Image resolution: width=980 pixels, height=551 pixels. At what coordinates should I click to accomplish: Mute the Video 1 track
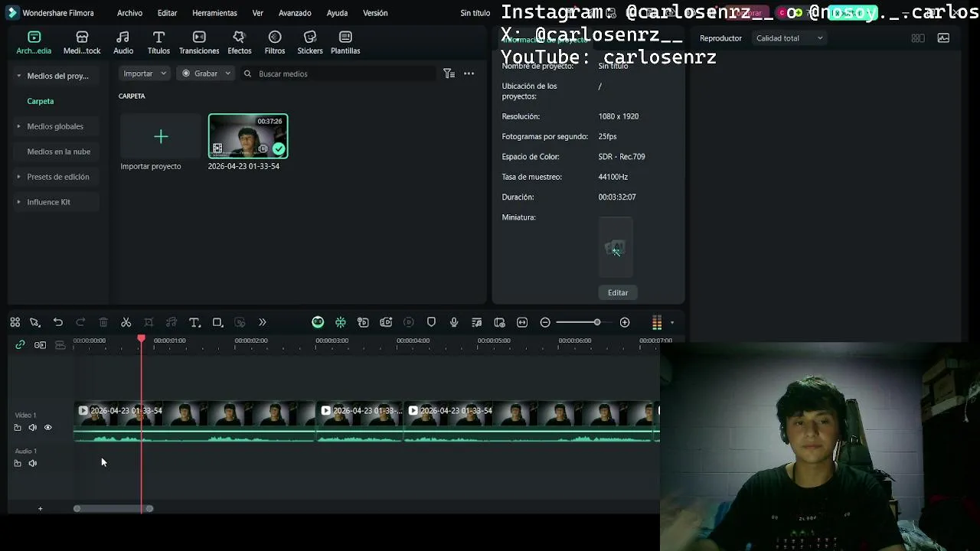click(32, 428)
